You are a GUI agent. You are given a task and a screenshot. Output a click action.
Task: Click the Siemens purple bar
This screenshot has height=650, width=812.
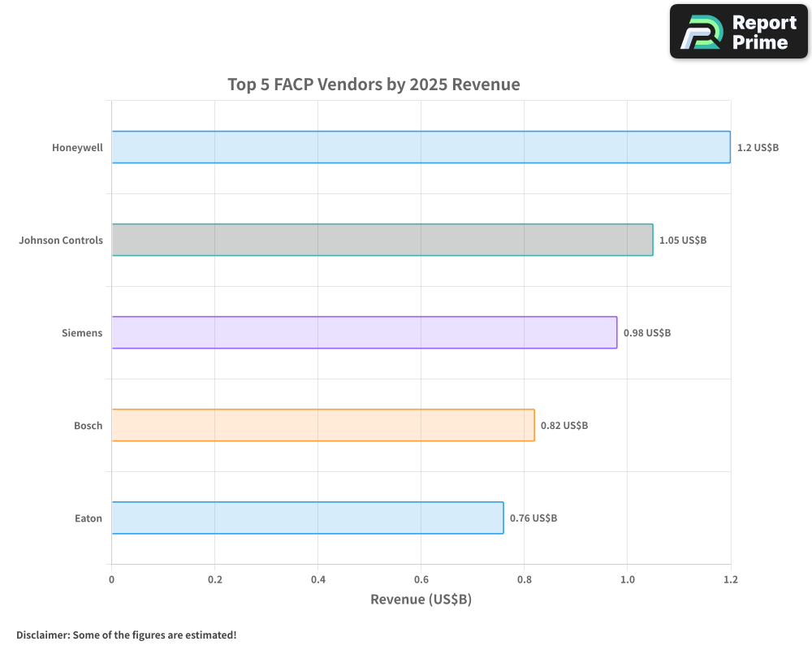point(364,332)
